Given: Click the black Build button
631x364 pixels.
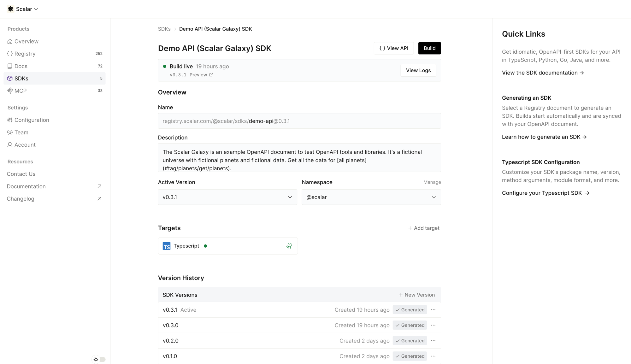Looking at the screenshot, I should (x=429, y=48).
